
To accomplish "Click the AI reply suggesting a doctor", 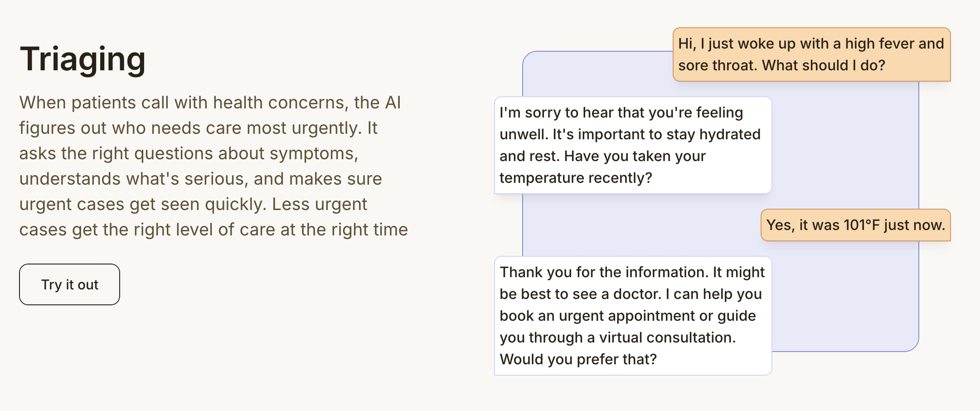I will pos(632,316).
